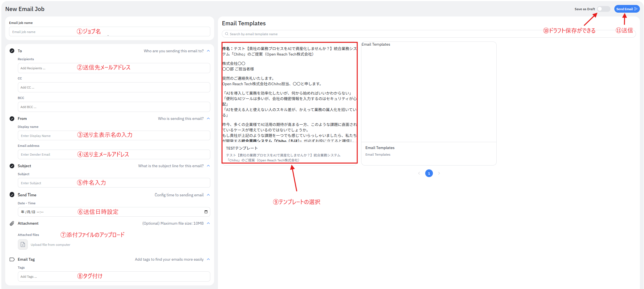
Task: Click the Email Tag label icon
Action: 12,259
